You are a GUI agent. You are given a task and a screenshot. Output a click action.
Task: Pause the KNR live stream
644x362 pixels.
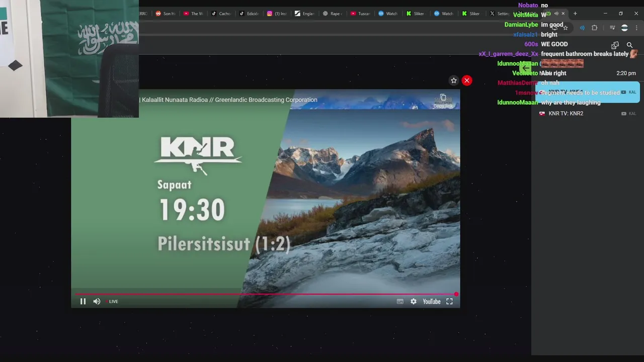tap(83, 302)
